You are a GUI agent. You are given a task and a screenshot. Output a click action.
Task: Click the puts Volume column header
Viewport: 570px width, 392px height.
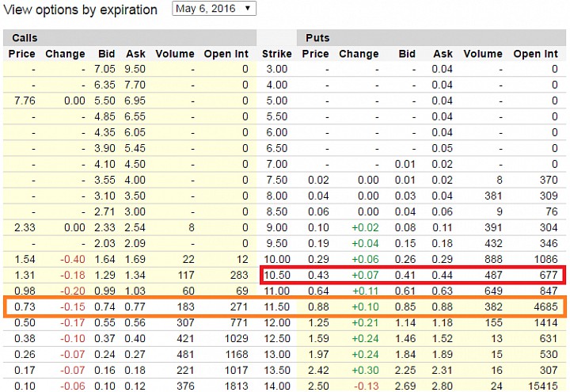pos(483,54)
